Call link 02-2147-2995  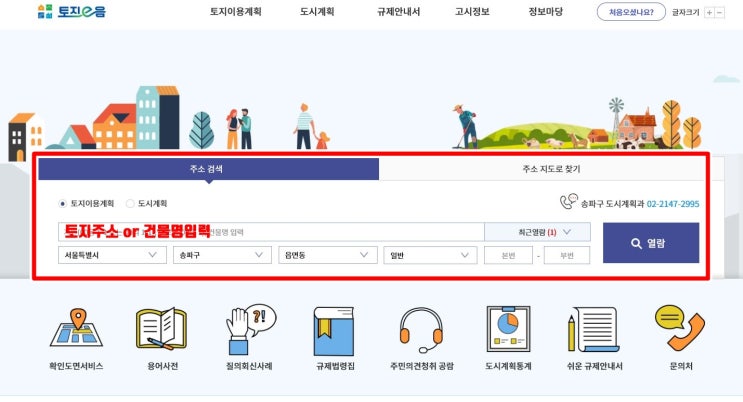click(673, 204)
